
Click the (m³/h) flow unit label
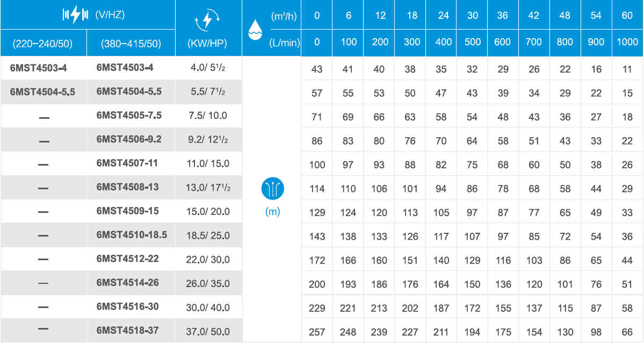click(284, 17)
